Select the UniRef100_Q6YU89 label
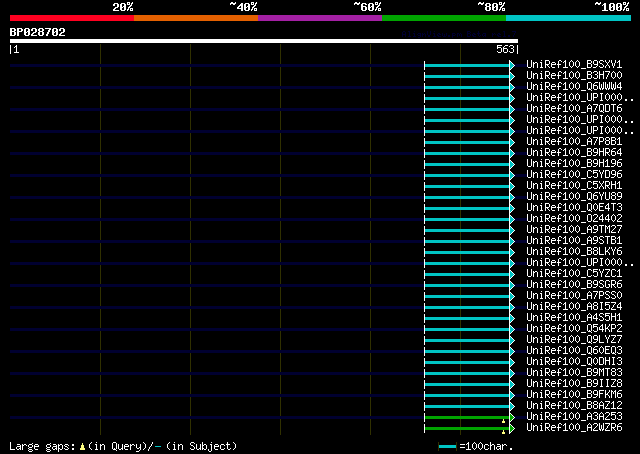Viewport: 640px width, 454px height. point(574,197)
